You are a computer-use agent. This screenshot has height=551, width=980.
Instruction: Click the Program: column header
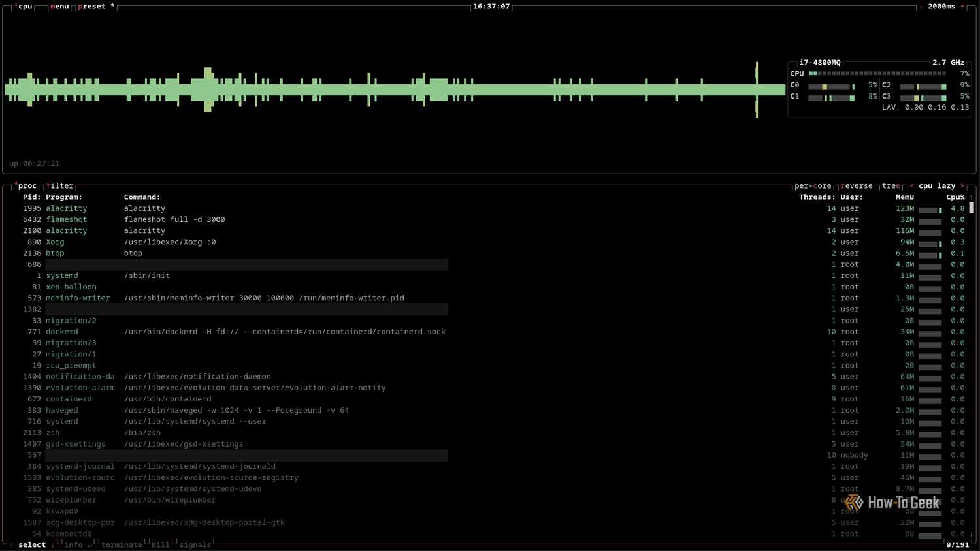click(64, 197)
